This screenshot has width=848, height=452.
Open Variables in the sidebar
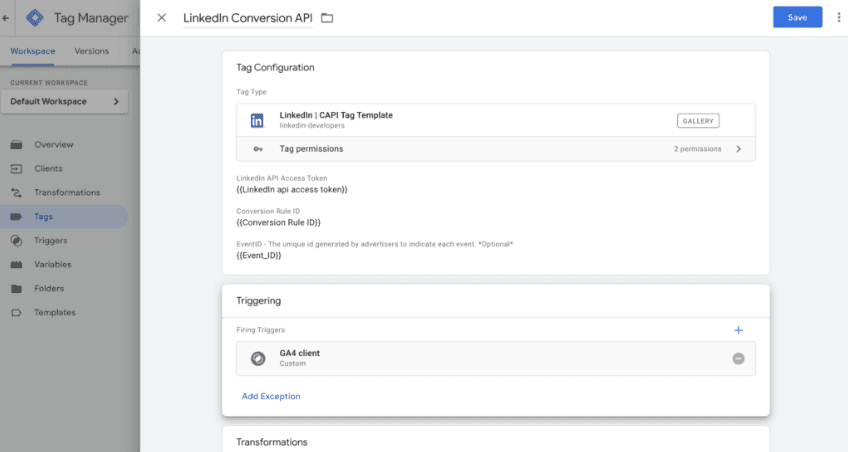[52, 264]
